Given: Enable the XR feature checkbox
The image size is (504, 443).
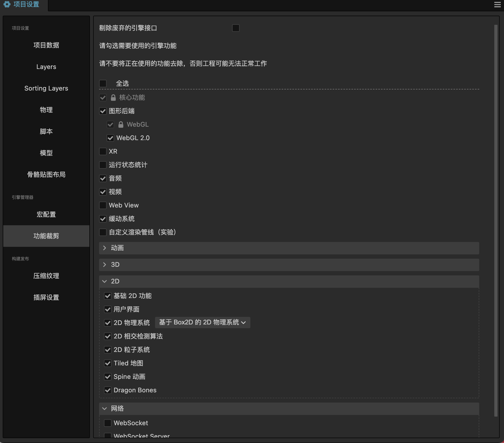Looking at the screenshot, I should click(x=103, y=151).
